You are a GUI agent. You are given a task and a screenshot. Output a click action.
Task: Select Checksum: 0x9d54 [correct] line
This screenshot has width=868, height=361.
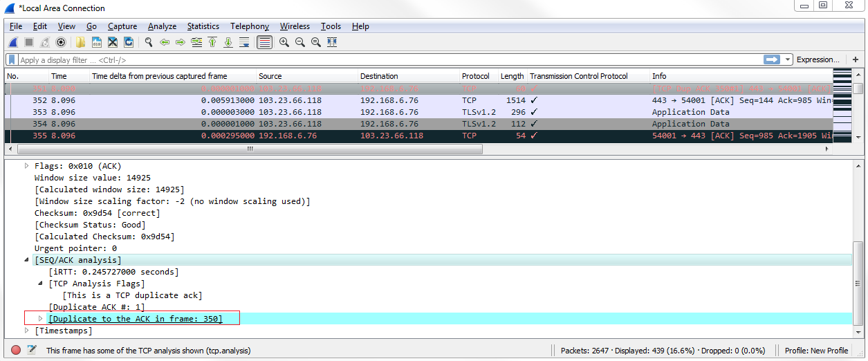[97, 213]
